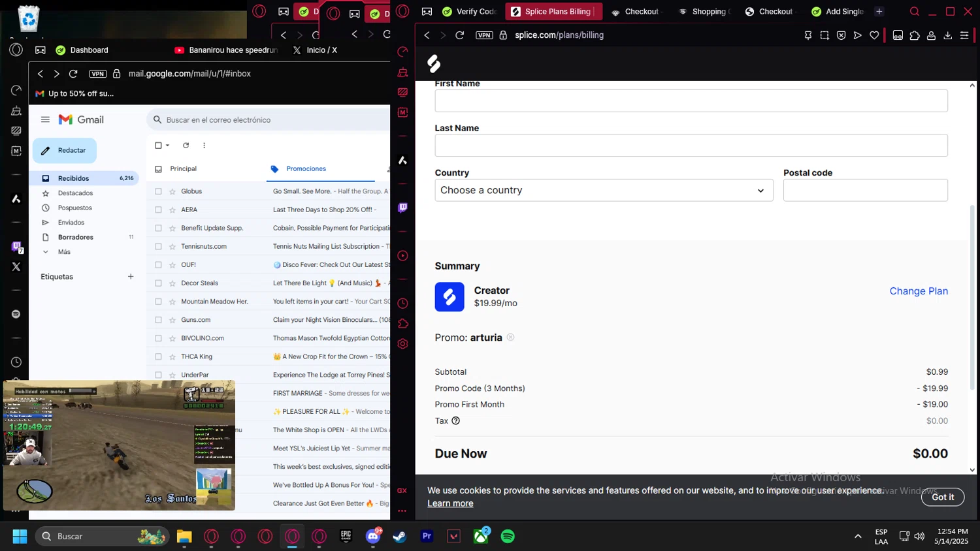Click the Tax help question mark icon
This screenshot has height=551, width=980.
(x=456, y=421)
